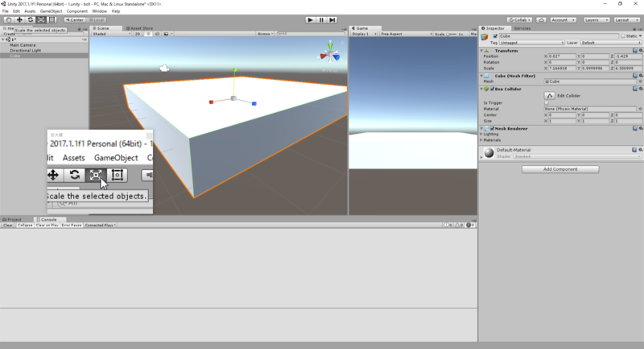Open the GameObject menu

coord(51,11)
